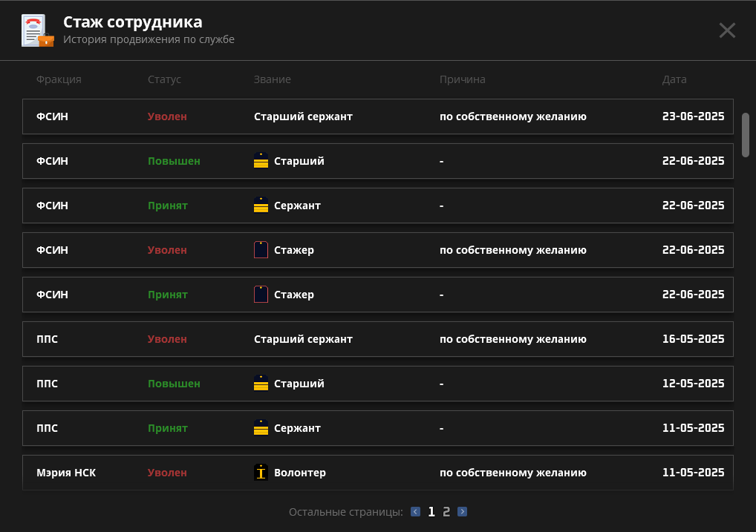The width and height of the screenshot is (756, 532).
Task: Click the Волонтер badge icon in the Мэрия НСК row
Action: point(261,473)
